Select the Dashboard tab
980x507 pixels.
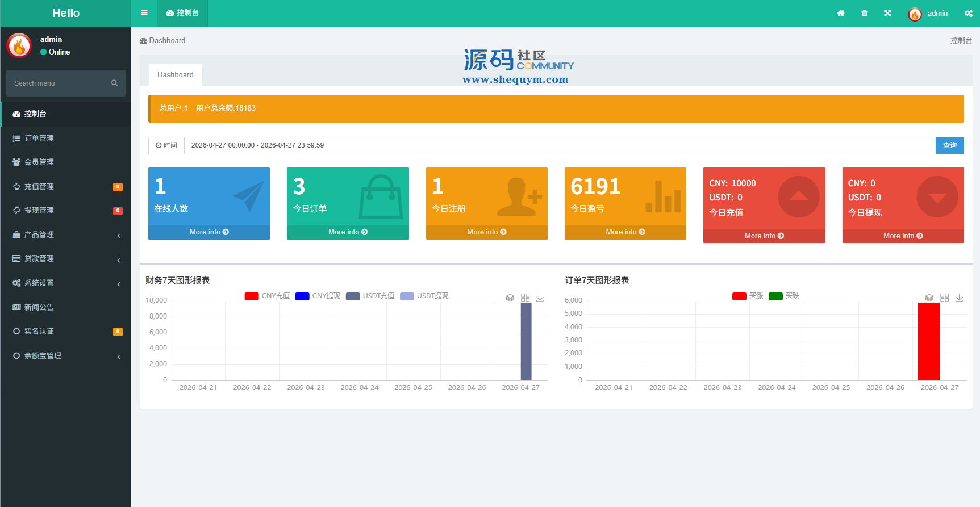[x=176, y=75]
